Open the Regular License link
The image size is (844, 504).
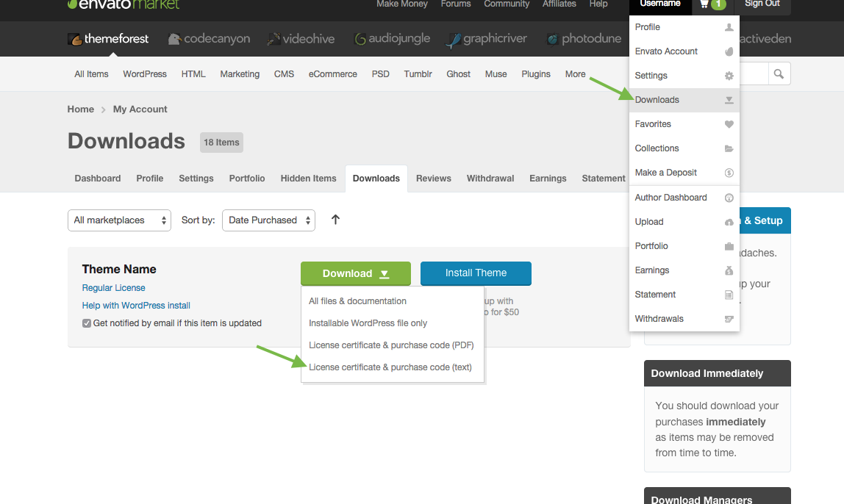114,288
